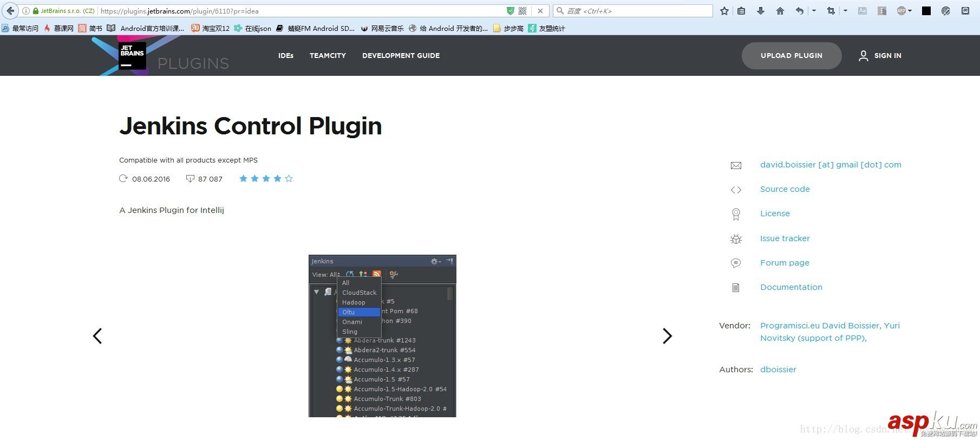The height and width of the screenshot is (440, 980).
Task: Open the 慕课网 bookmark
Action: pos(58,28)
